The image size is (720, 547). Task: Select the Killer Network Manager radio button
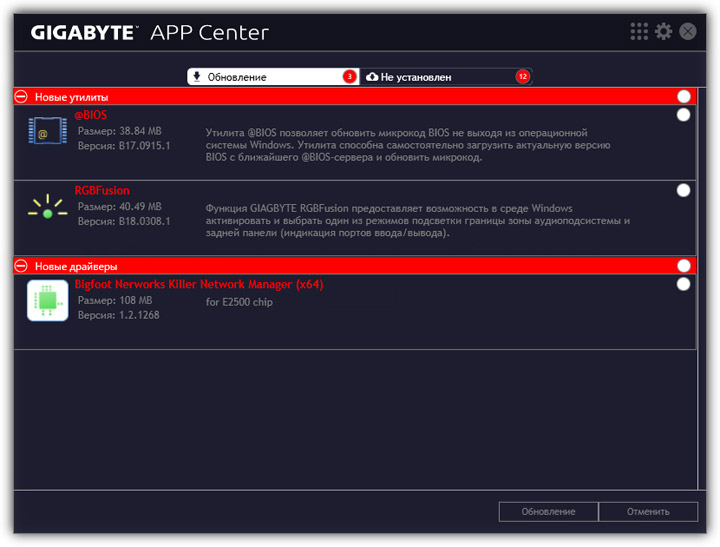point(683,284)
